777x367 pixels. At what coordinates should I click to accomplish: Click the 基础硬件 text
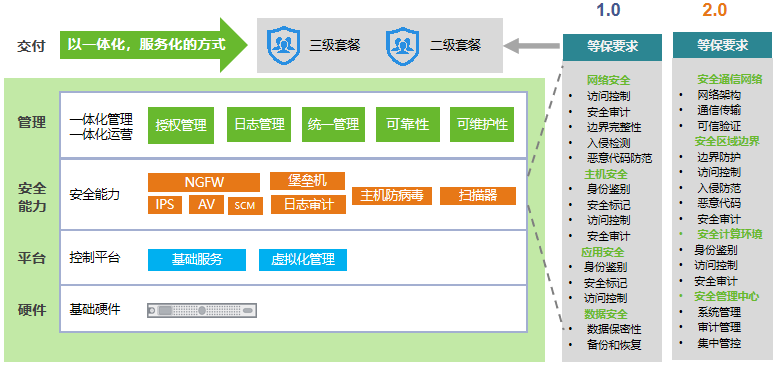95,310
